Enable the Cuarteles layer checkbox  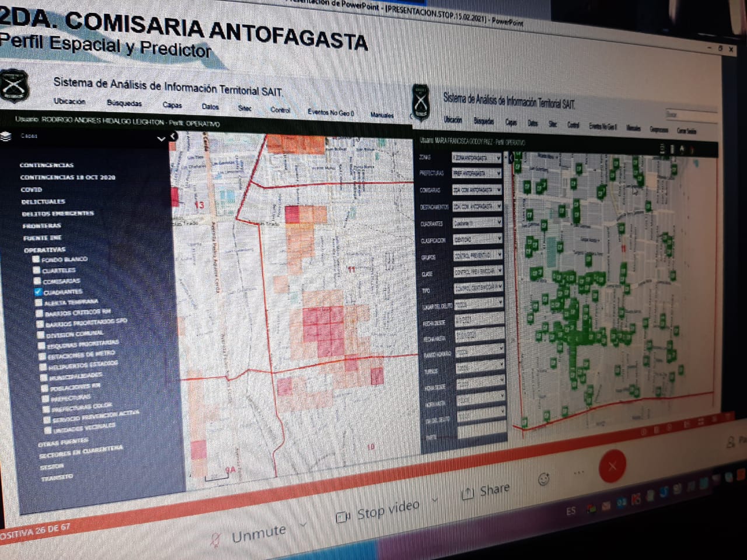tap(37, 270)
